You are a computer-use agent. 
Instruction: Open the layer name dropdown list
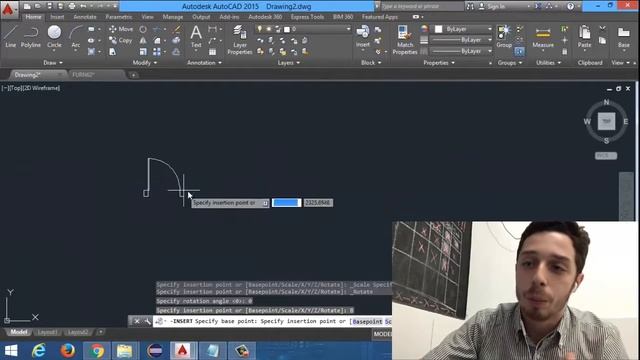(x=348, y=29)
